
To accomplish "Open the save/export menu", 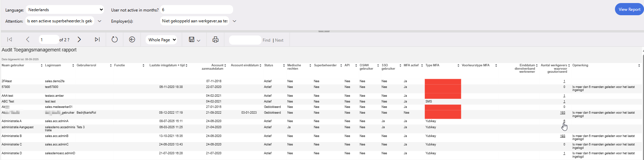I will click(x=194, y=40).
